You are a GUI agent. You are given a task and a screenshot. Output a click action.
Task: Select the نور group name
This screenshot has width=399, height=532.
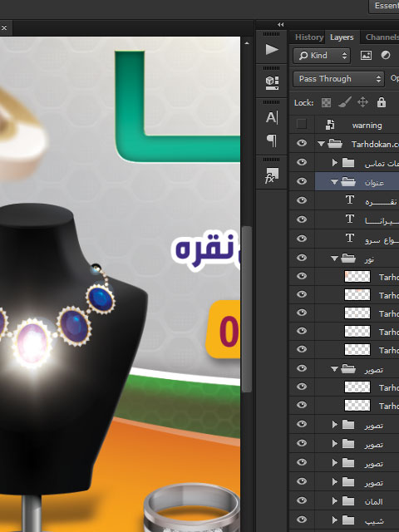(x=369, y=259)
